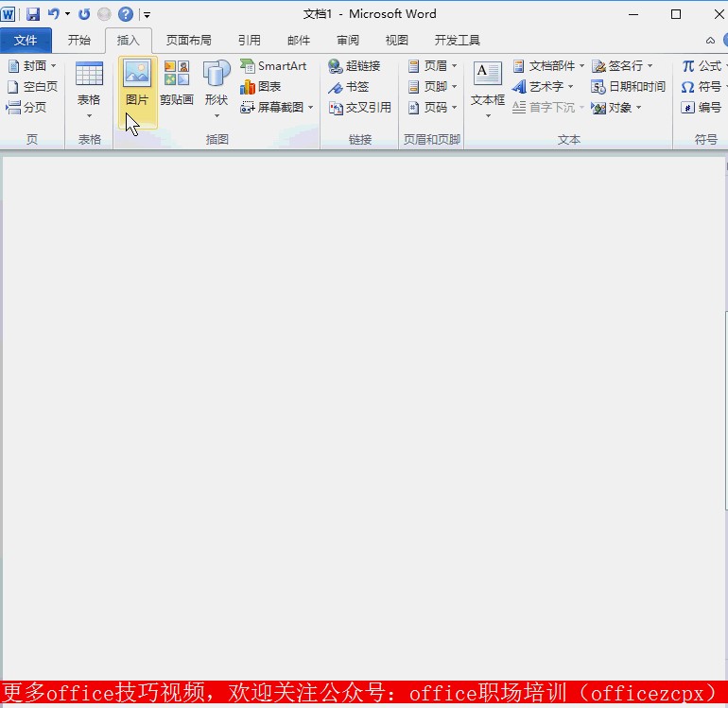Open Date and Time (日期和时间) dialog
728x708 pixels.
pos(628,87)
